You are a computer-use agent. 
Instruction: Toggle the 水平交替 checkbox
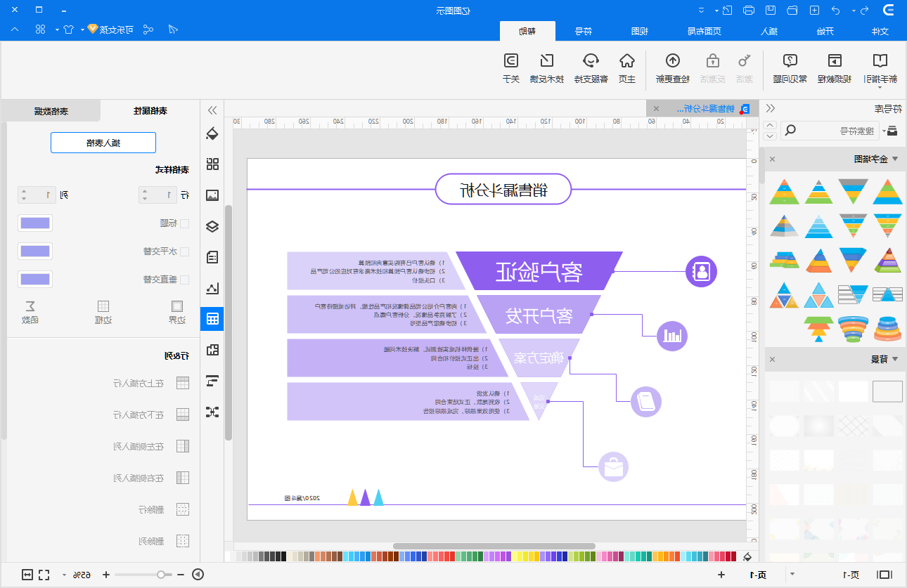click(x=185, y=251)
